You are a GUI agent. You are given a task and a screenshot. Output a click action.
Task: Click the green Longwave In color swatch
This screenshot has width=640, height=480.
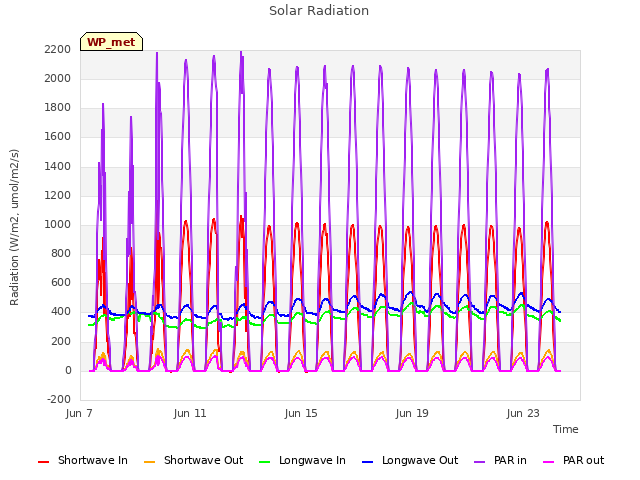264,462
